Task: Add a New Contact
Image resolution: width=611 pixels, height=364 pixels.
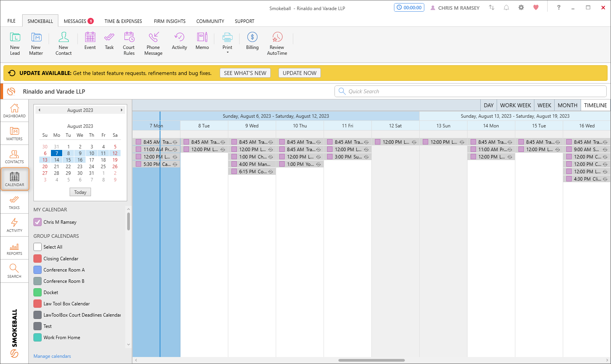Action: click(x=63, y=44)
